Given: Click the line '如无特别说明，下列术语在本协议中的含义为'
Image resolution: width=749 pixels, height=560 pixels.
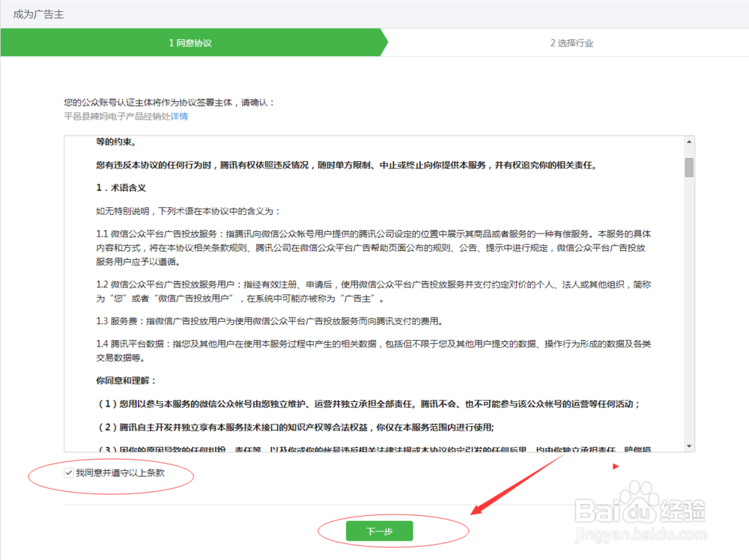Looking at the screenshot, I should pos(188,211).
